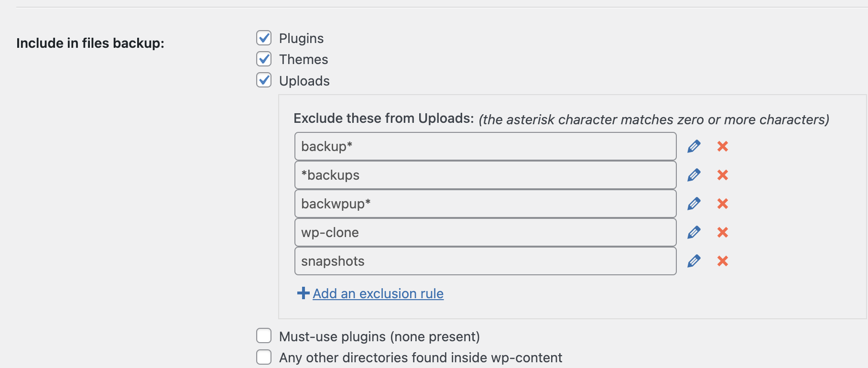
Task: Select the snapshots input field
Action: pos(486,261)
